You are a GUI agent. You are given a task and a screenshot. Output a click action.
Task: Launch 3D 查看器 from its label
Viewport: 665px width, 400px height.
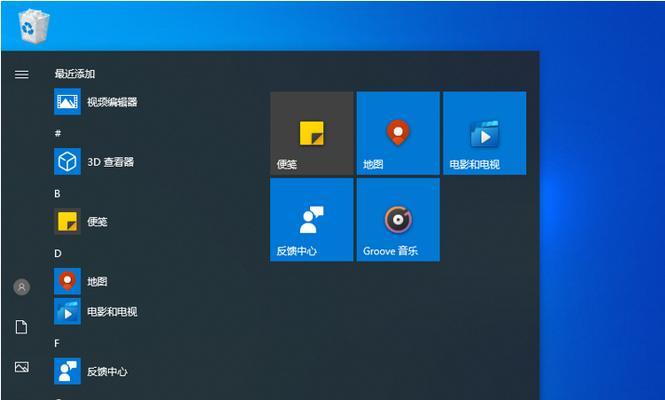(111, 162)
